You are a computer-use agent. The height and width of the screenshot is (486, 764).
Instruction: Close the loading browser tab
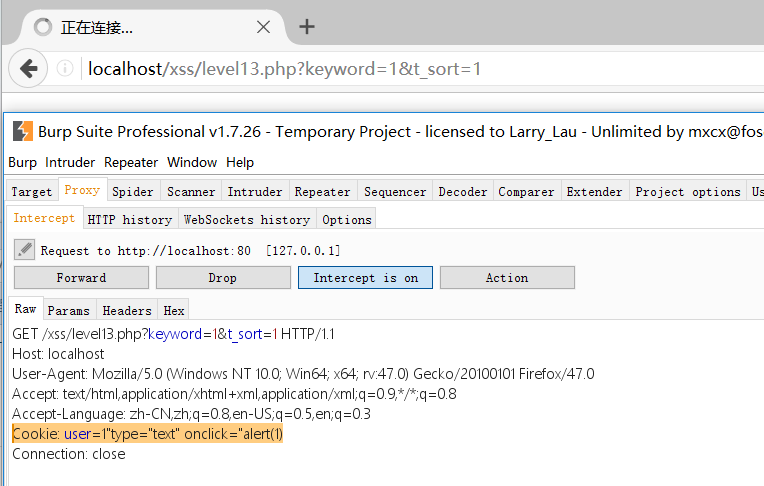[264, 27]
